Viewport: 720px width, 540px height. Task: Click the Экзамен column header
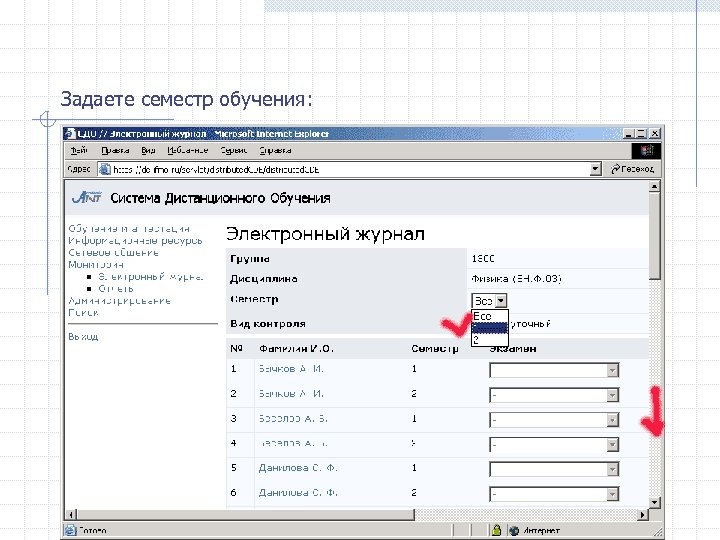coord(513,349)
